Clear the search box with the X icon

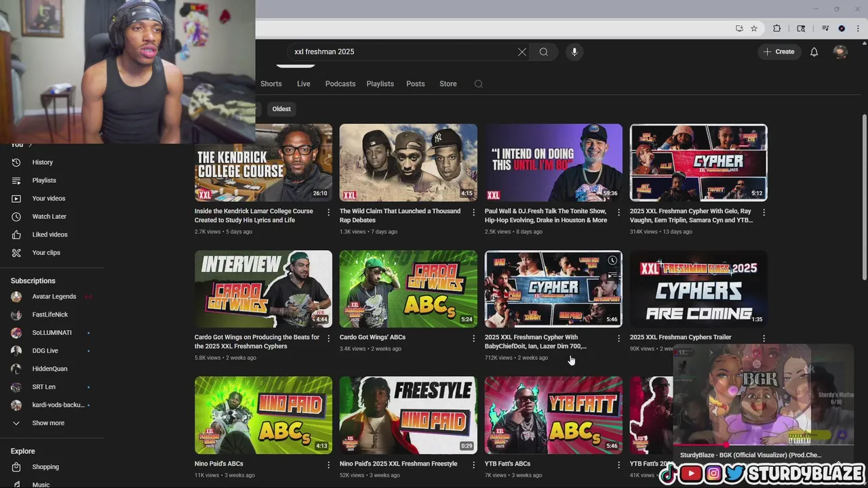tap(522, 52)
